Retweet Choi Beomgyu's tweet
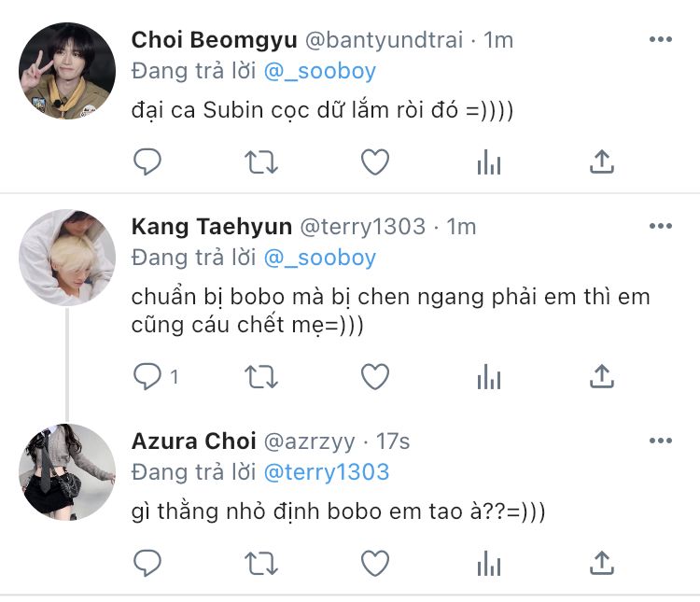 [260, 162]
